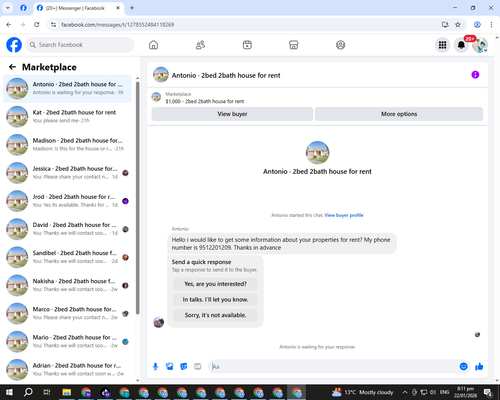This screenshot has width=500, height=400.
Task: Open the Chrome three-dot menu
Action: coord(491,24)
